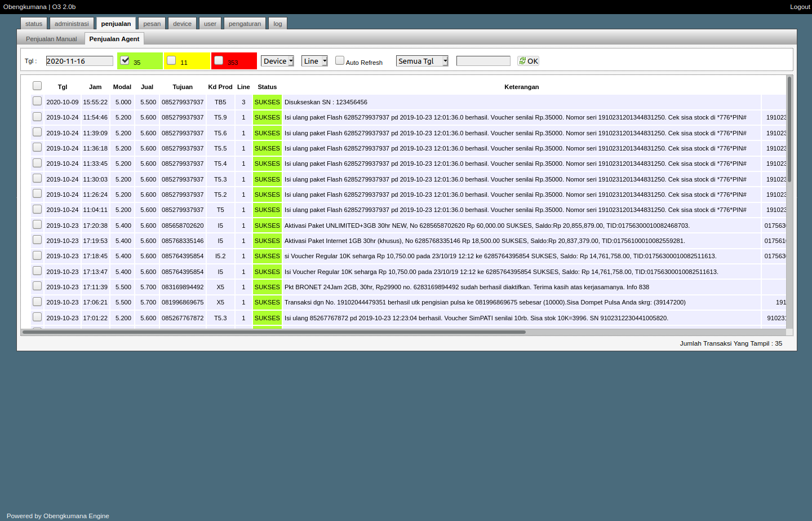The width and height of the screenshot is (812, 521).
Task: Expand the Line dropdown
Action: 314,61
